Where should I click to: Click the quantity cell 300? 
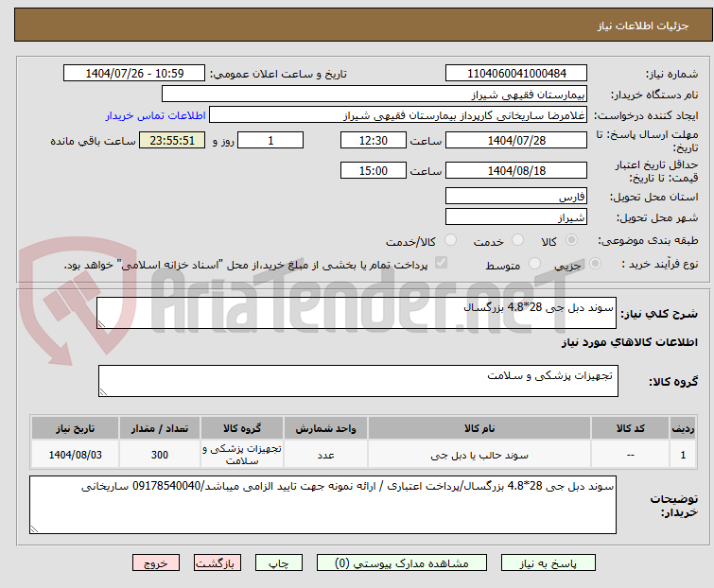(160, 455)
